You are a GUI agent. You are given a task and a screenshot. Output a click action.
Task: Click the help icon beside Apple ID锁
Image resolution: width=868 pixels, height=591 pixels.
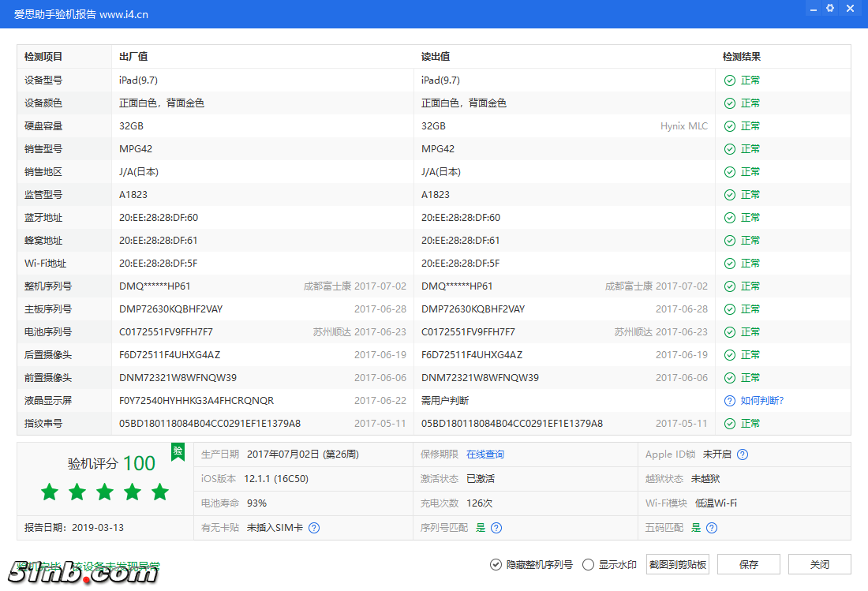point(742,454)
